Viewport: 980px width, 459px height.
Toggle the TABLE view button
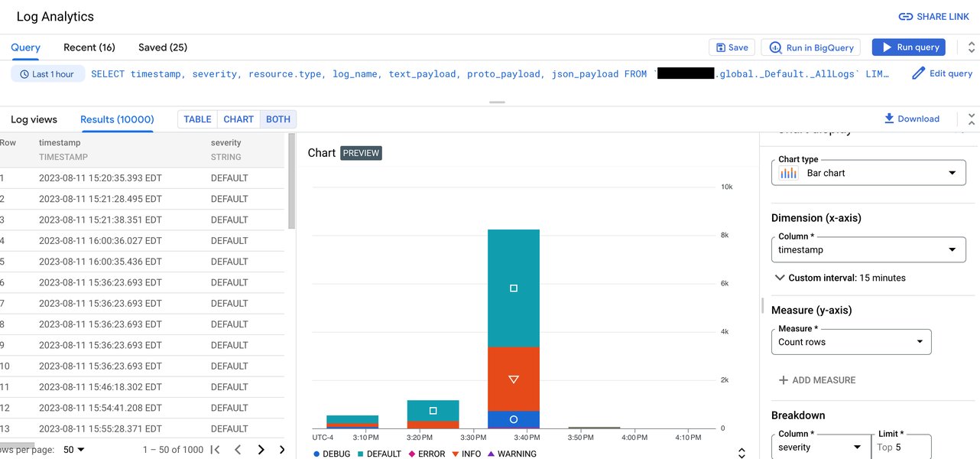tap(197, 119)
